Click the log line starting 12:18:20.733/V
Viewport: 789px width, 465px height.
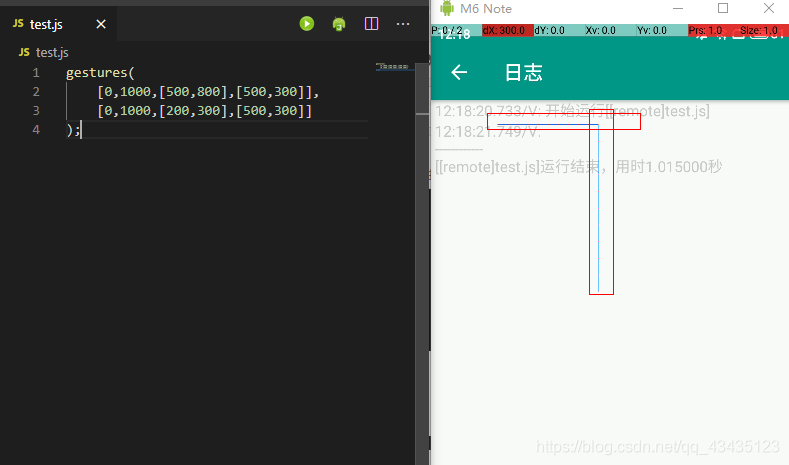tap(572, 111)
